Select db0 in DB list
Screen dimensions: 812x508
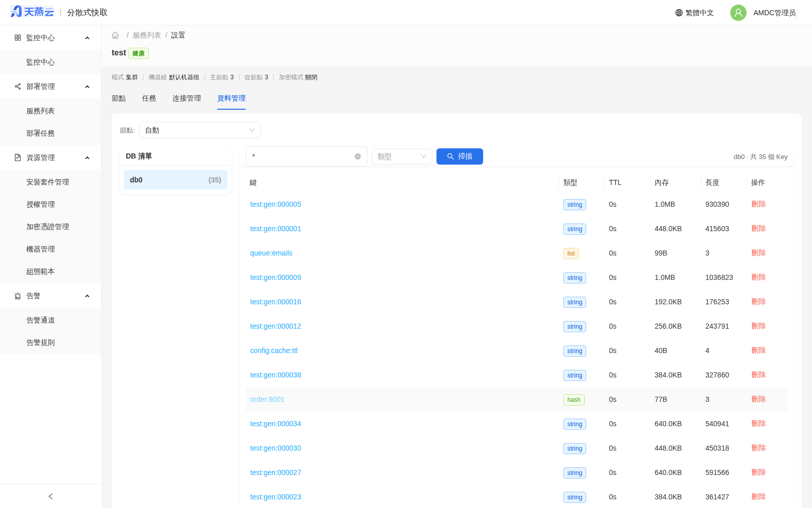(x=176, y=180)
